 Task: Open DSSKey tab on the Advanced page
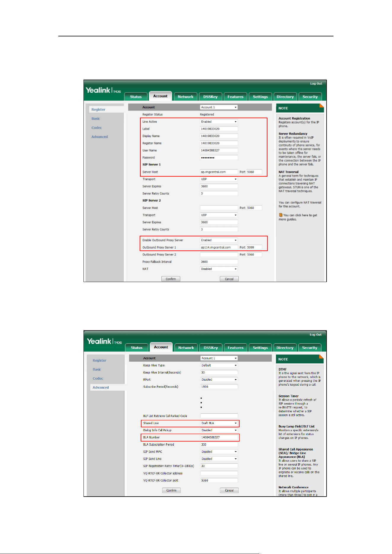[211, 348]
